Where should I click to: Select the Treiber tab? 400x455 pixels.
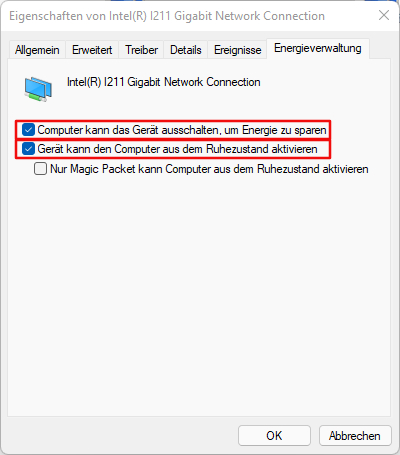coord(141,50)
